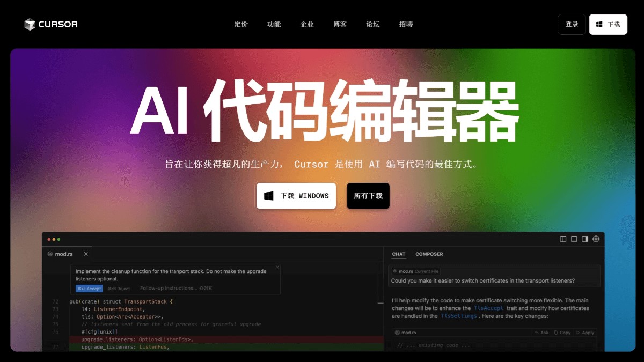Open the 招聘 careers page
The width and height of the screenshot is (644, 362).
tap(406, 24)
